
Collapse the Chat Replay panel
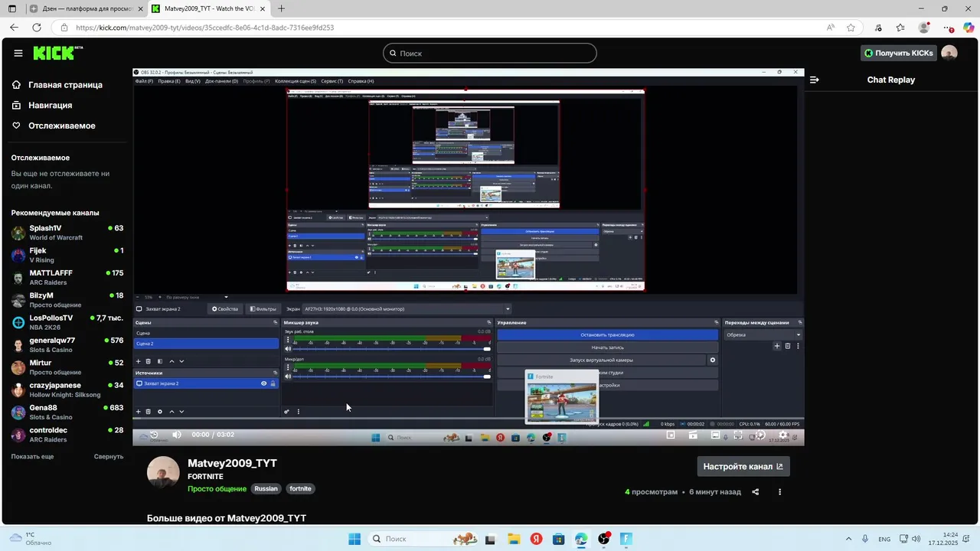815,80
